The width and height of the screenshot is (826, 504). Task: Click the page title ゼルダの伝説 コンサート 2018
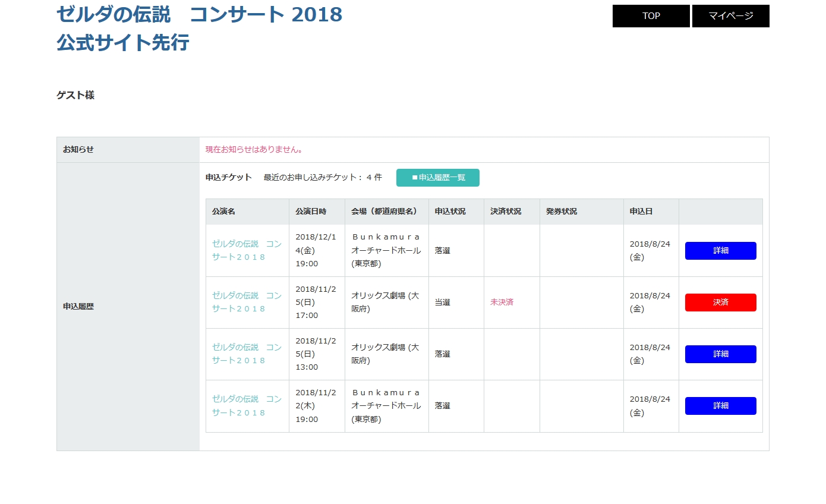point(200,15)
